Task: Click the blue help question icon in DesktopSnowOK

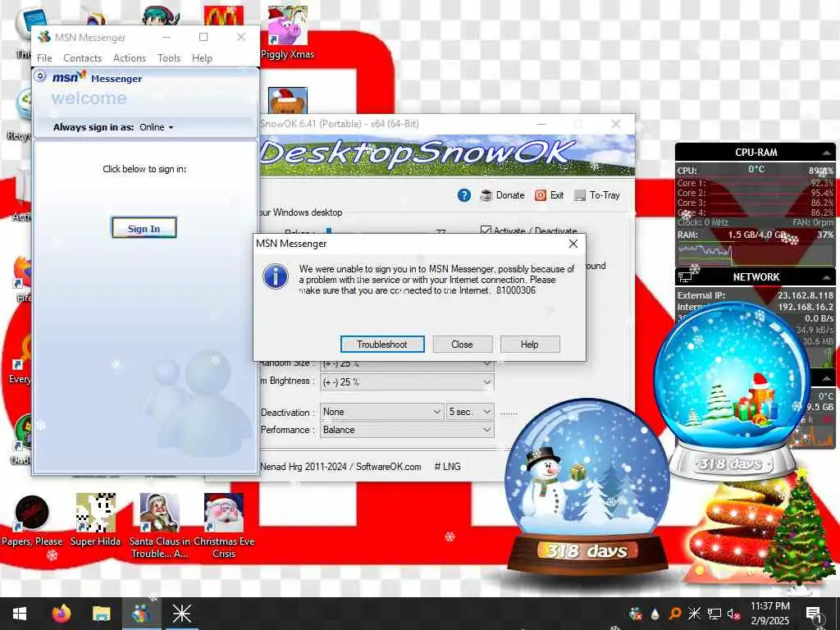Action: [464, 195]
